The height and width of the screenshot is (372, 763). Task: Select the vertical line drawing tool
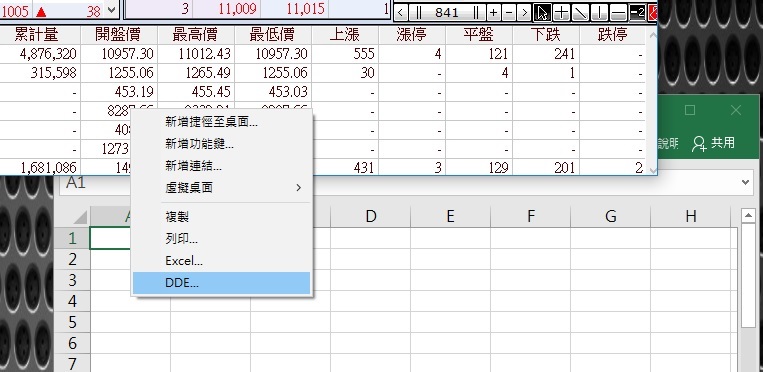(x=600, y=12)
